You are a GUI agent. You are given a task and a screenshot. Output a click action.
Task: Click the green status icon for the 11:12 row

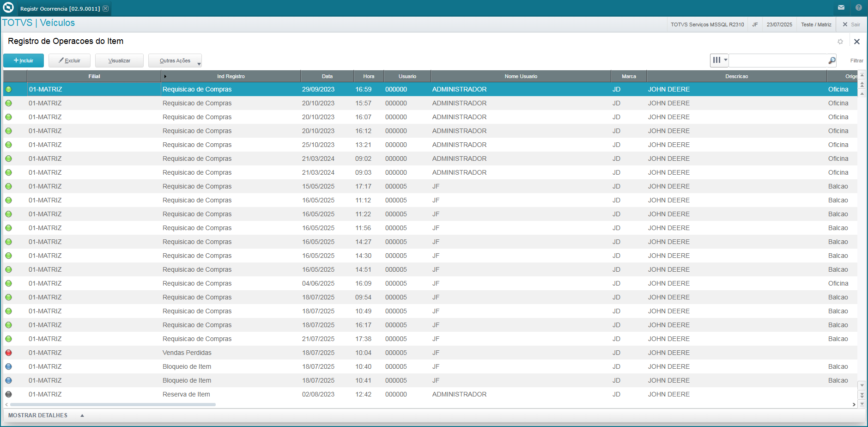[9, 200]
